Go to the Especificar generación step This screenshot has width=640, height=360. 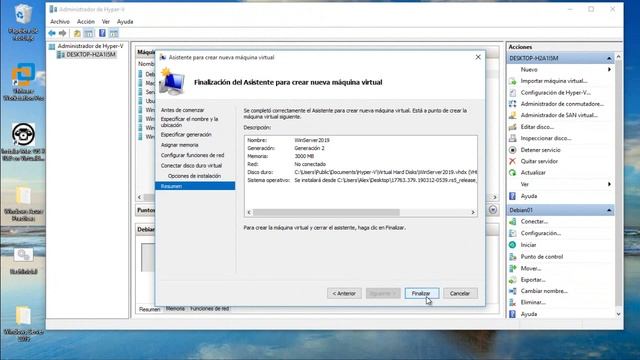click(186, 135)
